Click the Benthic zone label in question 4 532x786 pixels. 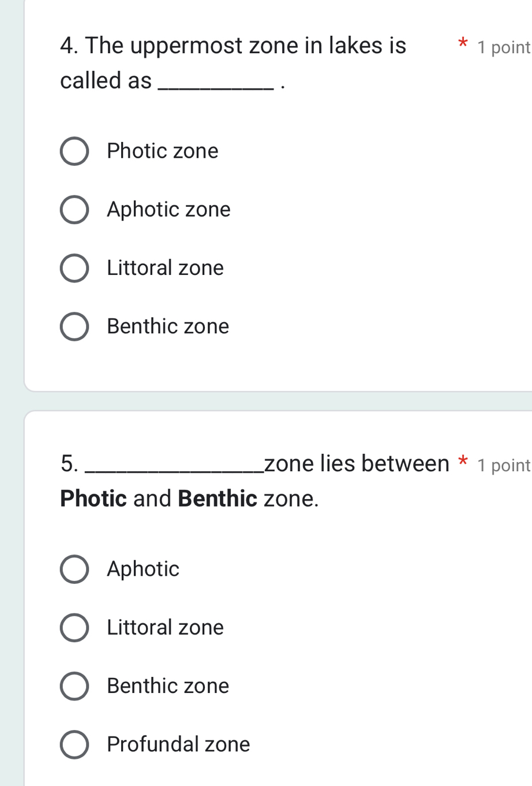(x=167, y=326)
